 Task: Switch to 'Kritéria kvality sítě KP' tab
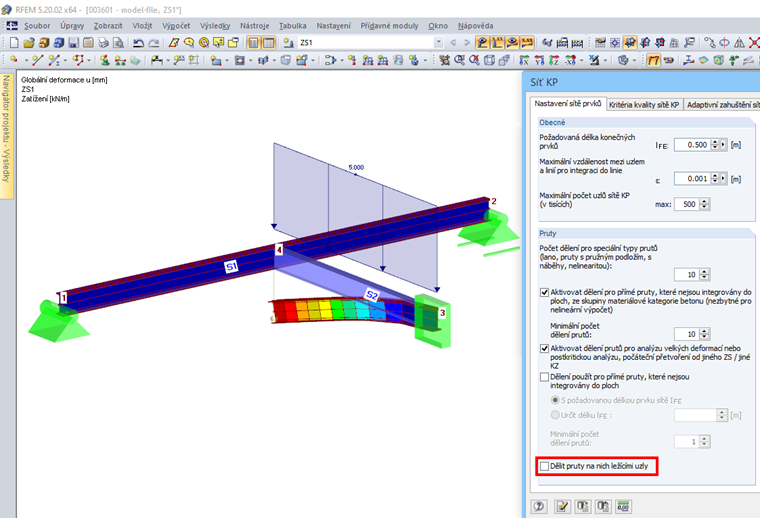(x=644, y=105)
